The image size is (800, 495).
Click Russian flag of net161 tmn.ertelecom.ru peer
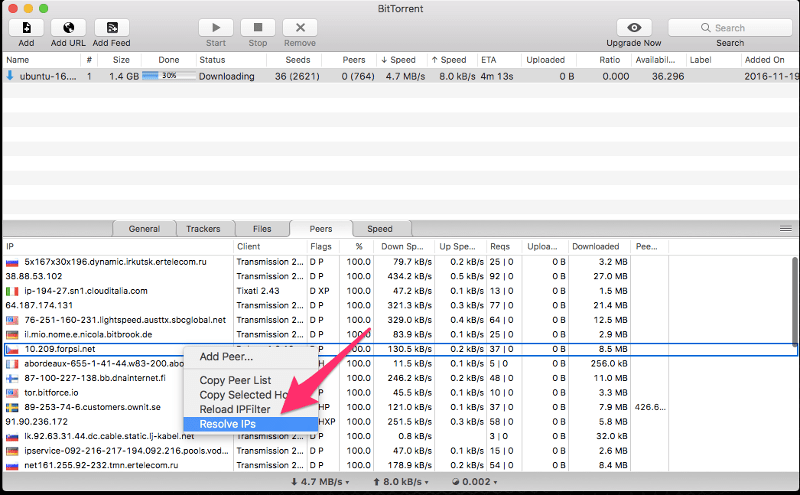(12, 466)
